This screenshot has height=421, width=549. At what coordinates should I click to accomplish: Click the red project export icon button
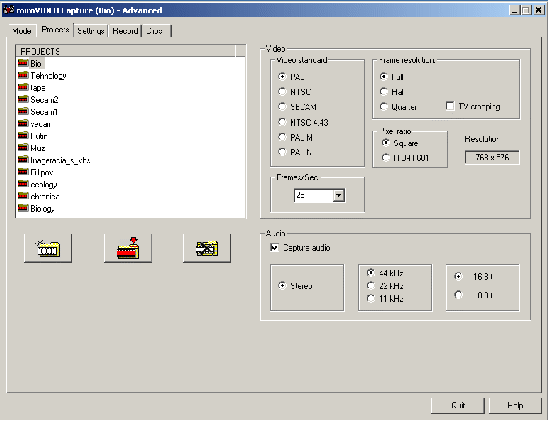point(128,248)
